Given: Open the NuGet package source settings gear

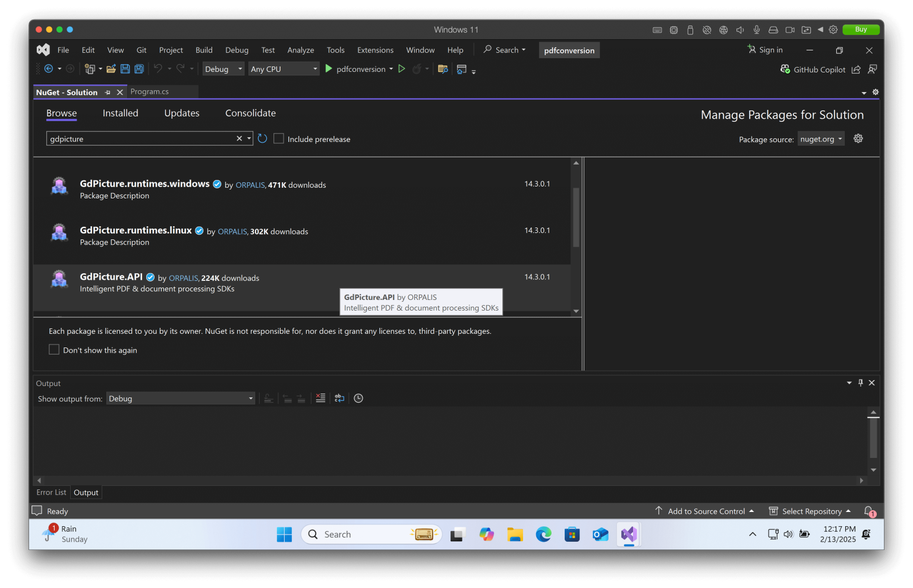Looking at the screenshot, I should point(858,138).
